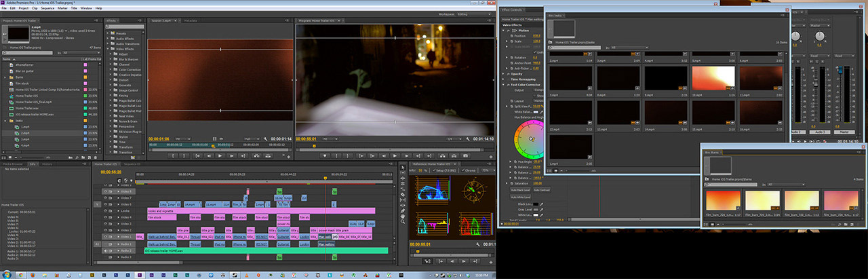Switch to the Sequence 03 timeline tab
This screenshot has width=868, height=279.
132,164
